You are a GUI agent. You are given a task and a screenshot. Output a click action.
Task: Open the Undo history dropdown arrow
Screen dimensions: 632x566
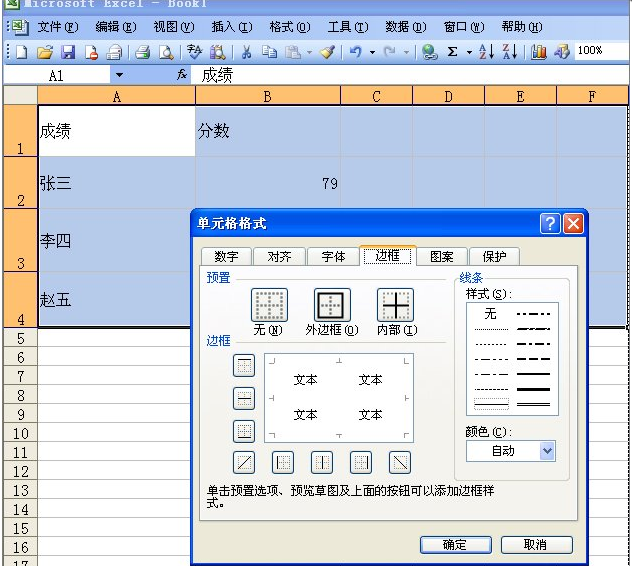[x=372, y=52]
